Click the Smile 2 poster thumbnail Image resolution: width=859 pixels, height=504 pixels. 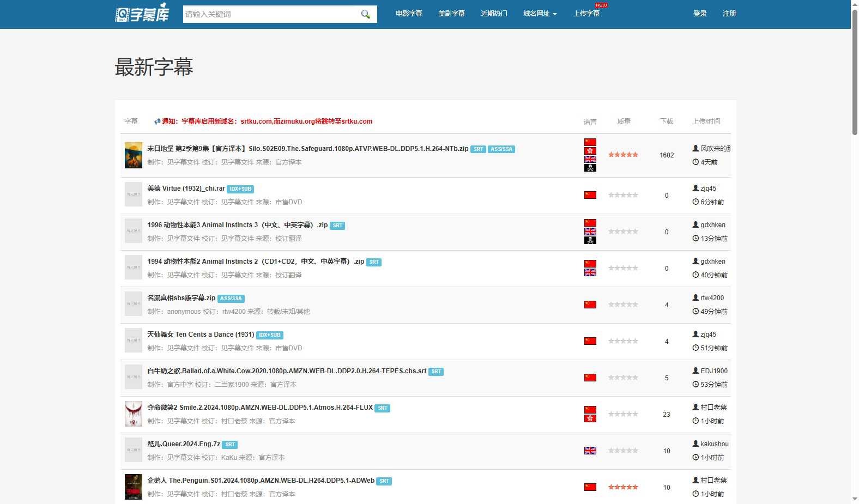(x=133, y=414)
